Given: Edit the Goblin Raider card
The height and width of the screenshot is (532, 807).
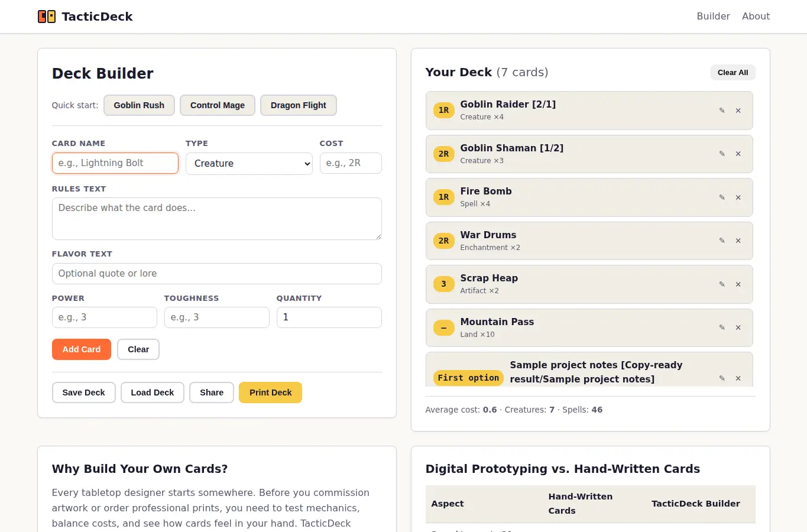Looking at the screenshot, I should point(722,111).
